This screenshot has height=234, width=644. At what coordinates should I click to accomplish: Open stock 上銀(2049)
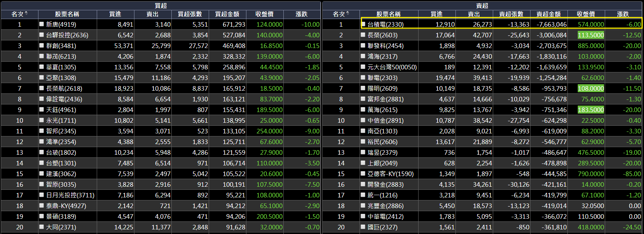[x=382, y=163]
